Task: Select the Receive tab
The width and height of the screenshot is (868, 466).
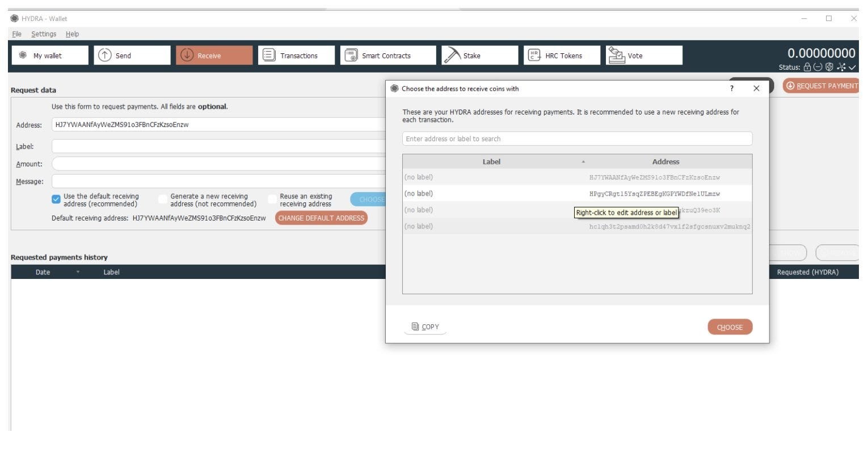Action: [214, 56]
